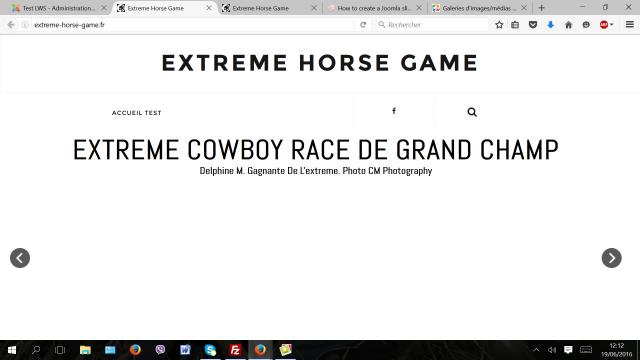Screen dimensions: 640x360
Task: Open the site search magnifier icon
Action: tap(472, 112)
